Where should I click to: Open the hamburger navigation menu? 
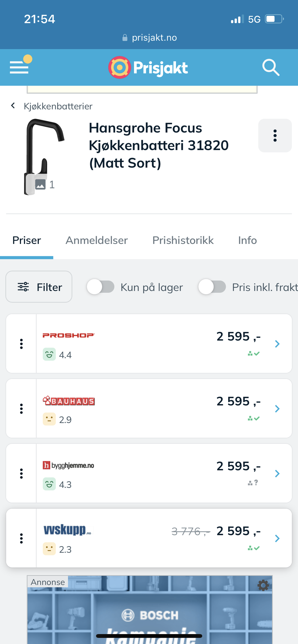[19, 67]
